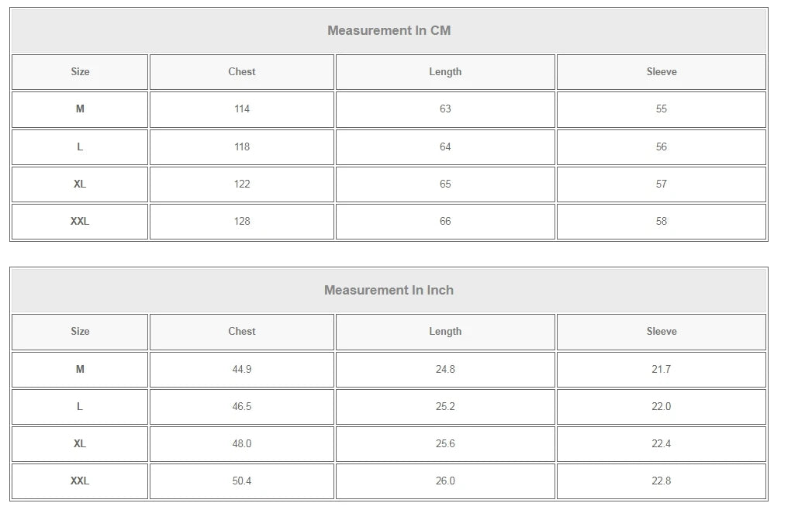This screenshot has height=510, width=812.
Task: Click the L size label in the Inch table
Action: 80,407
